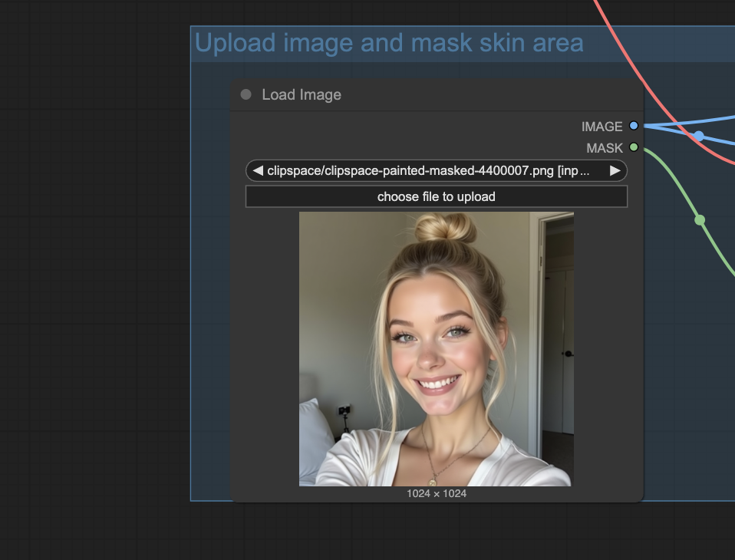Click the group's blue background below the title
Image resolution: width=735 pixels, height=560 pixels.
(x=210, y=230)
